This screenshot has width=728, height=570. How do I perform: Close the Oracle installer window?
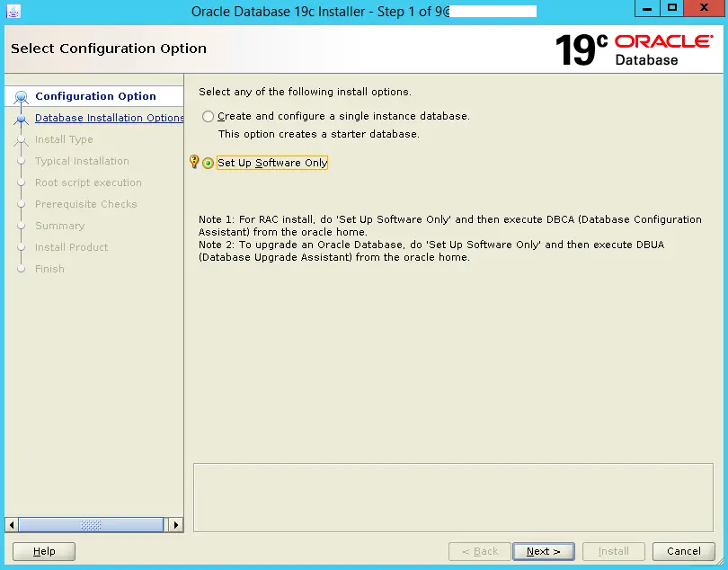click(x=705, y=8)
